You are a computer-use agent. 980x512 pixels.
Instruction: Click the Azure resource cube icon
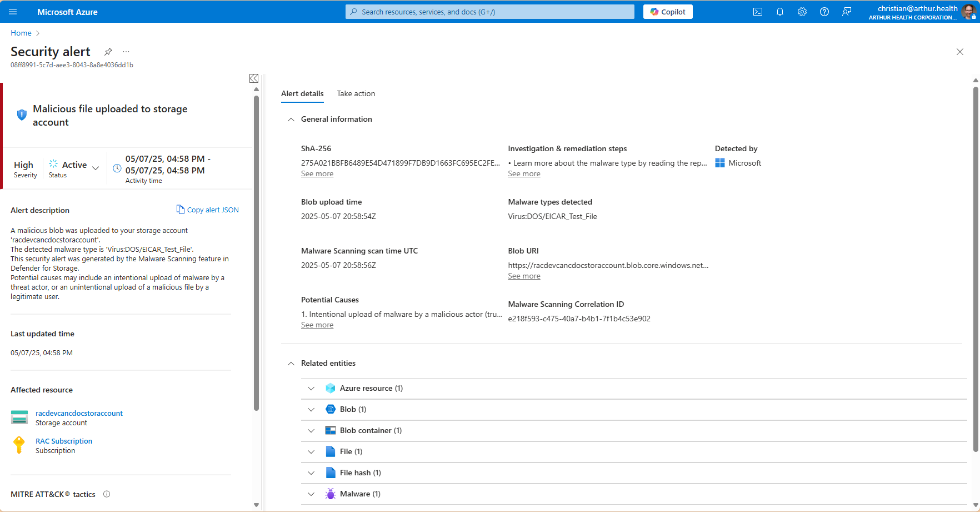click(331, 388)
